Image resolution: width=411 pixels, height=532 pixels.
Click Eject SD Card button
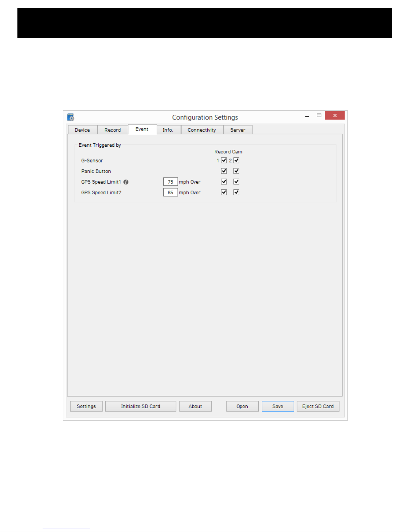click(x=318, y=406)
